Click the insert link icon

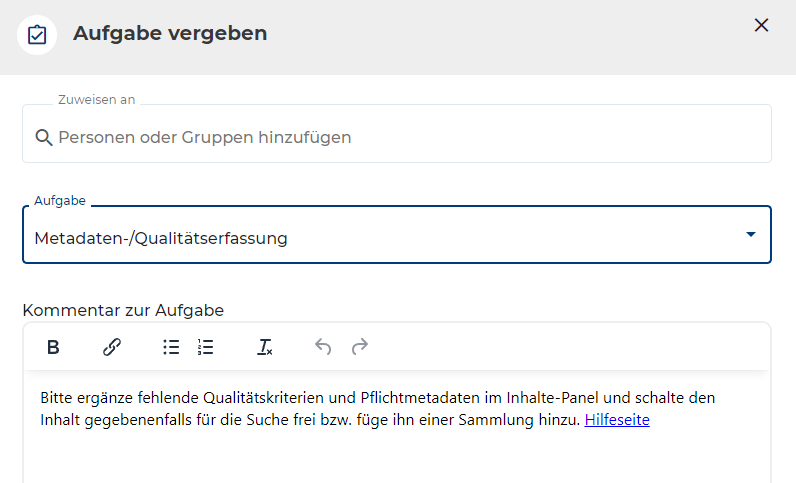pos(112,347)
